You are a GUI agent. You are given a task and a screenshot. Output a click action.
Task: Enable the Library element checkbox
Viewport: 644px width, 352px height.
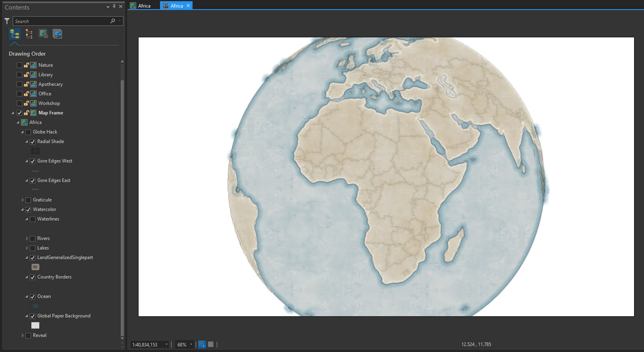coord(19,75)
